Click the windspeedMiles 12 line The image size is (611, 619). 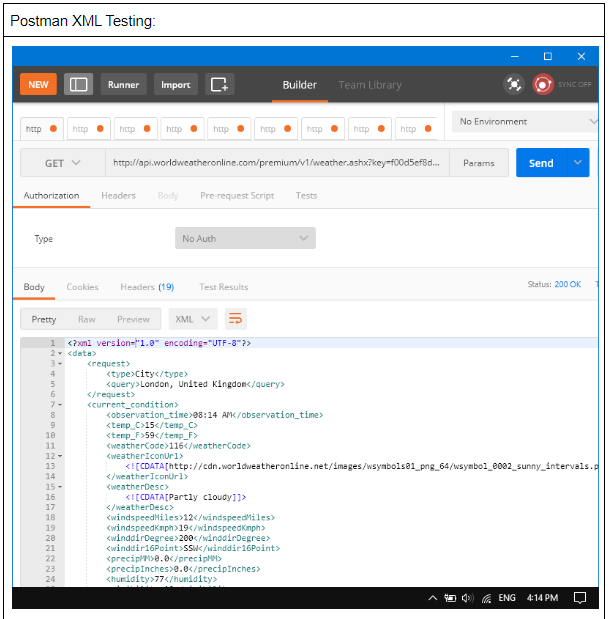191,518
